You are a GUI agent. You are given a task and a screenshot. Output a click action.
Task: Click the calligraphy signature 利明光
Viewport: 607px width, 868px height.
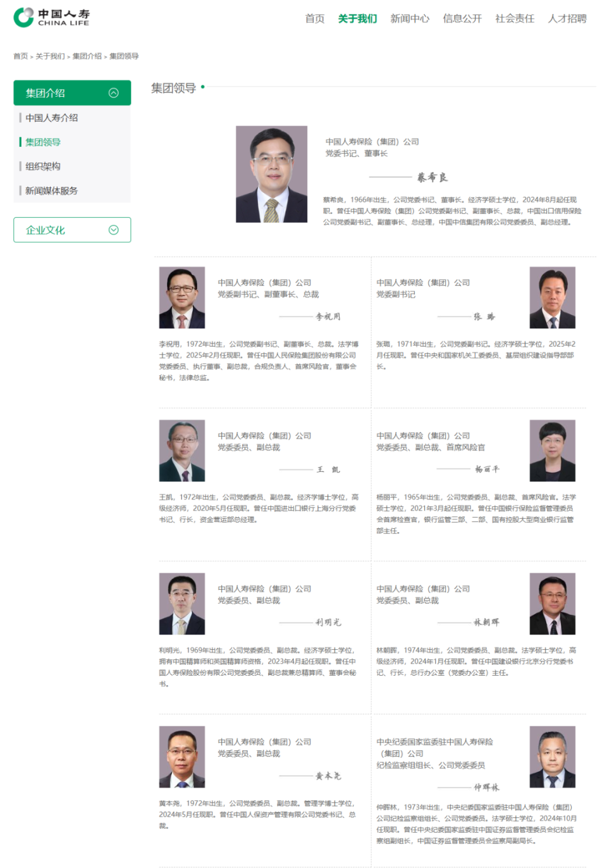[x=328, y=623]
